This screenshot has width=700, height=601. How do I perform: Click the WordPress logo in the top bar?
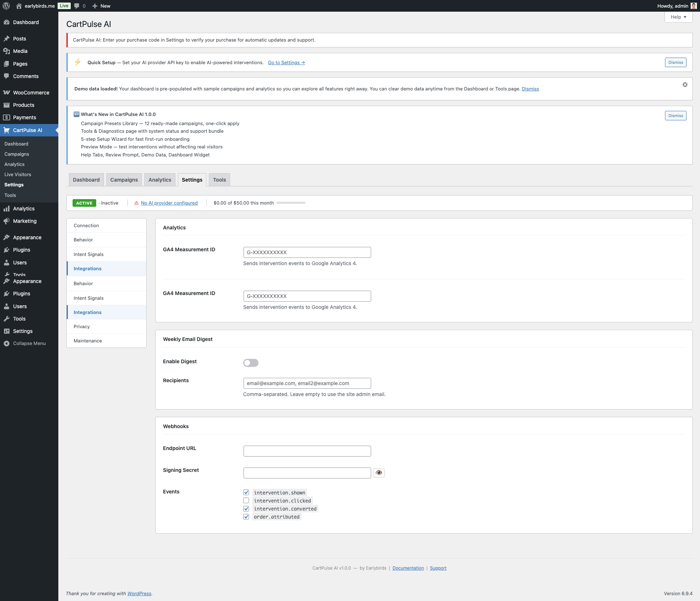pos(6,6)
